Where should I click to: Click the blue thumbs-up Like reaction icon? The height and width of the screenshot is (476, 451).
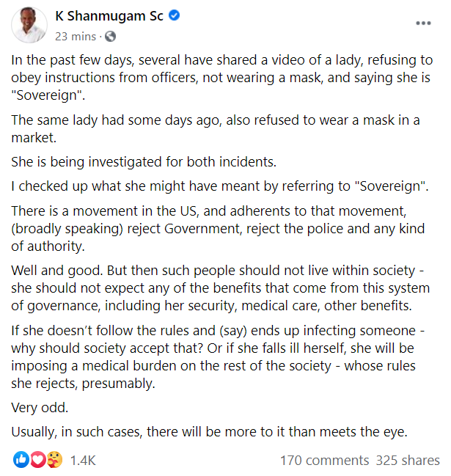point(21,460)
